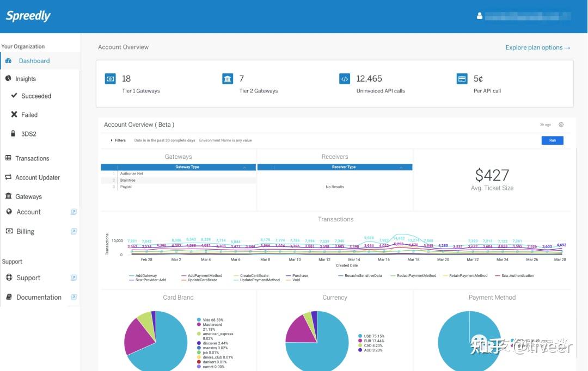Follow the Explore plan options link

[x=538, y=47]
